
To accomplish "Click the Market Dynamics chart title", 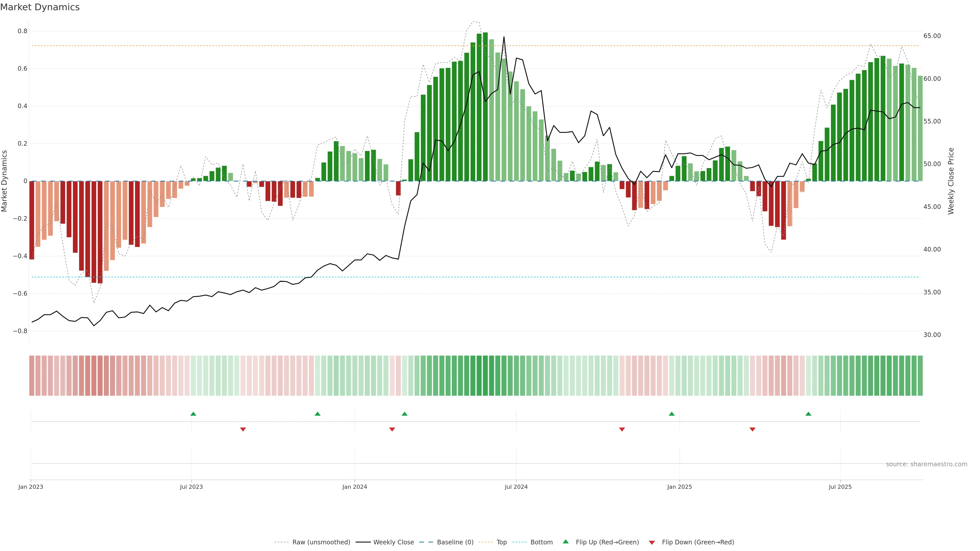I will coord(40,7).
